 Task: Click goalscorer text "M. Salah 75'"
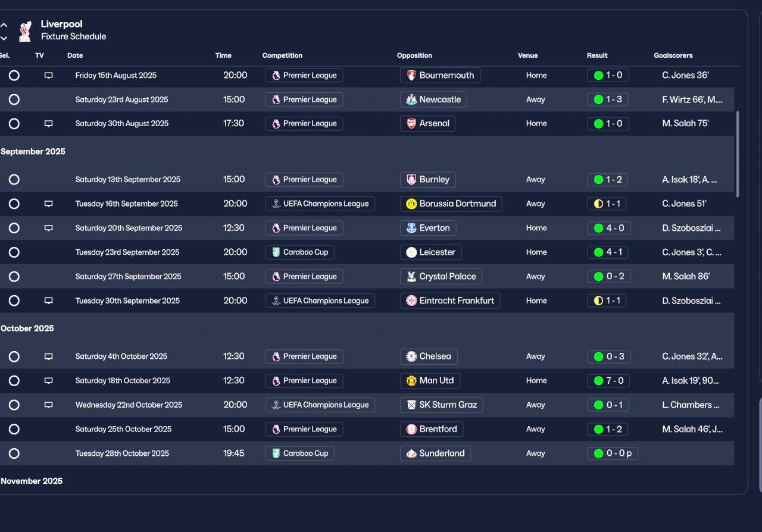pyautogui.click(x=685, y=124)
